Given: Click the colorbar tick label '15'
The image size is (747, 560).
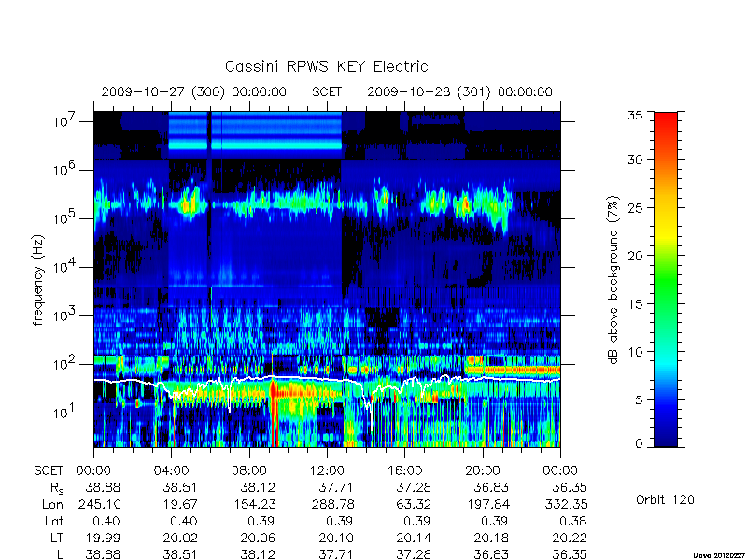Looking at the screenshot, I should pyautogui.click(x=635, y=304).
